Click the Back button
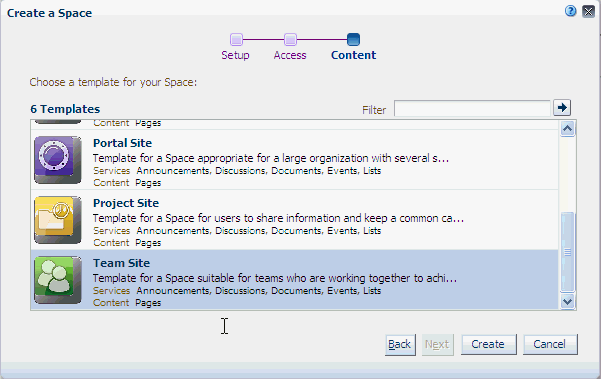Viewport: 601px width, 379px height. [400, 345]
